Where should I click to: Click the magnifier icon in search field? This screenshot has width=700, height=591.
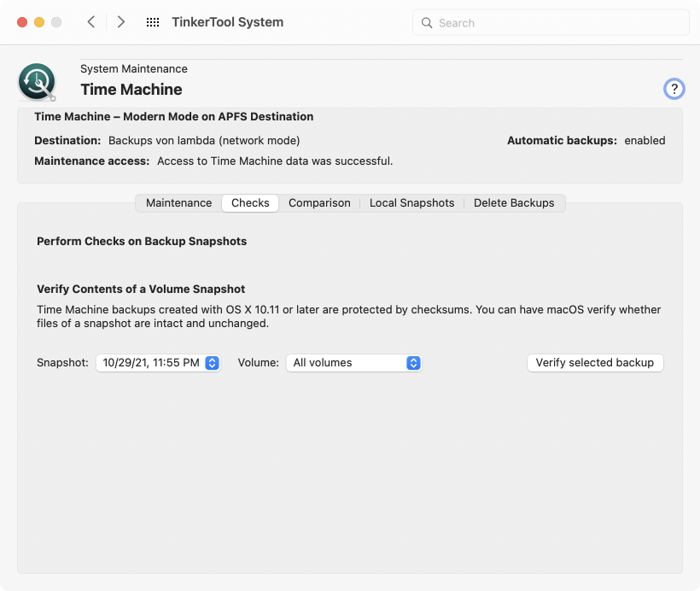[427, 23]
